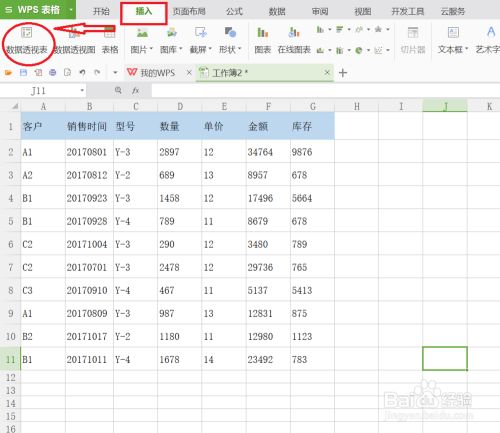Switch to the 数据 ribbon tab
500x433 pixels.
(x=277, y=12)
